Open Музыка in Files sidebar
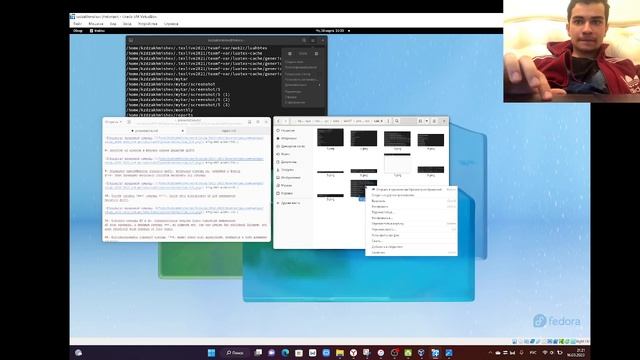640x360 pixels. click(285, 185)
